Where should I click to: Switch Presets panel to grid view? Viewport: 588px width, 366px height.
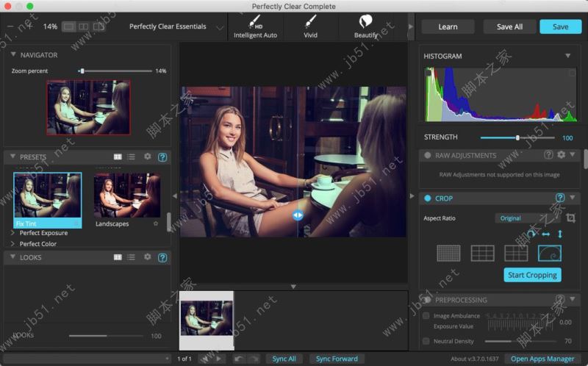118,157
